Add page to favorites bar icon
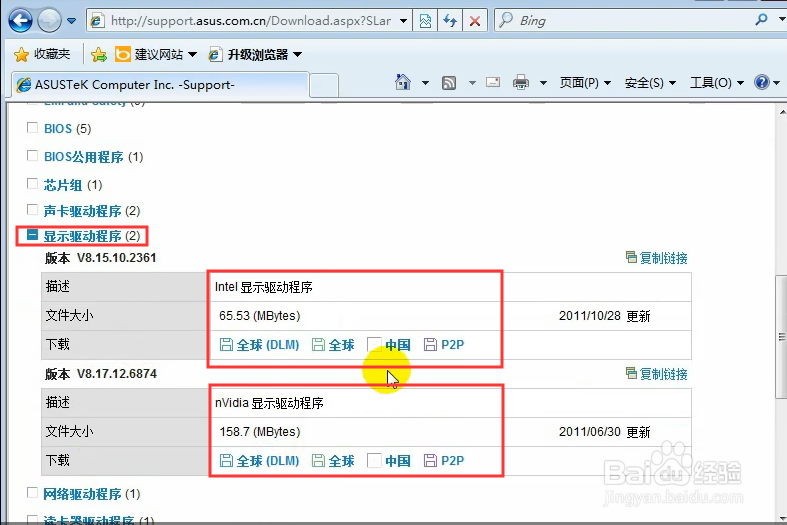Viewport: 787px width, 525px height. [99, 54]
